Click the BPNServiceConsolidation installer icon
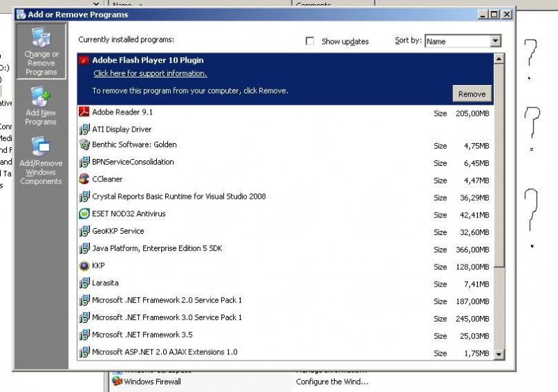The image size is (558, 392). [84, 162]
